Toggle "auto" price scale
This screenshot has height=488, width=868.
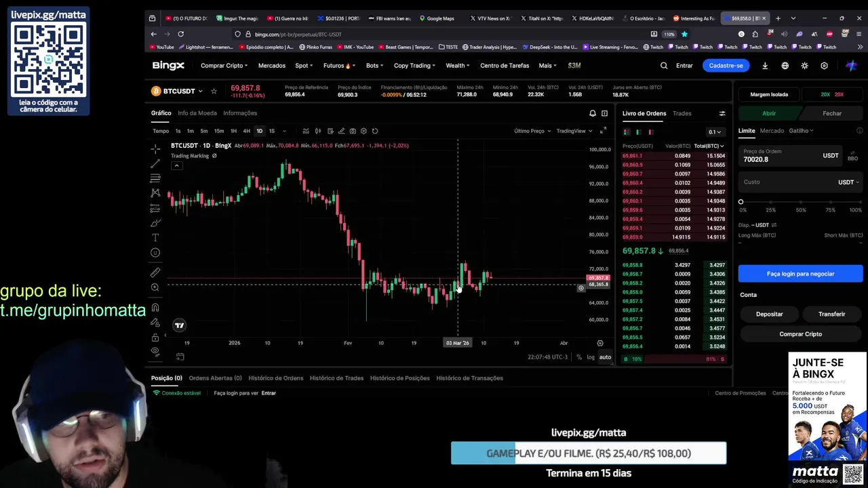605,357
